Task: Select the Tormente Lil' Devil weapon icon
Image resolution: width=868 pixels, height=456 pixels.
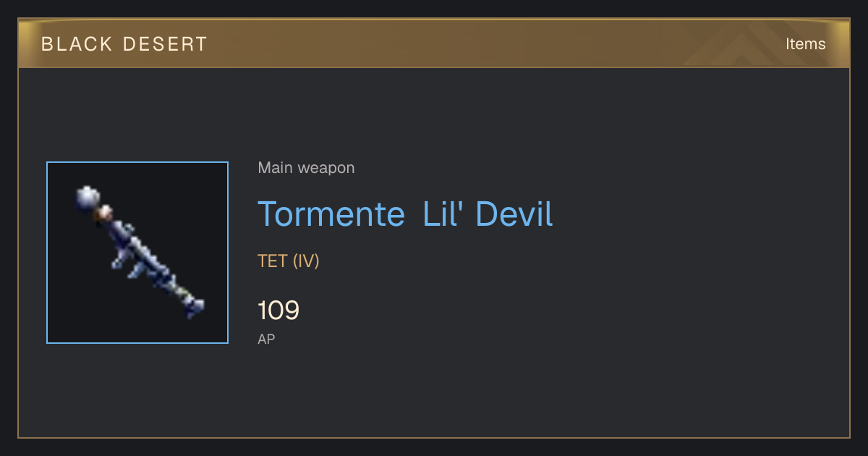Action: pos(137,253)
